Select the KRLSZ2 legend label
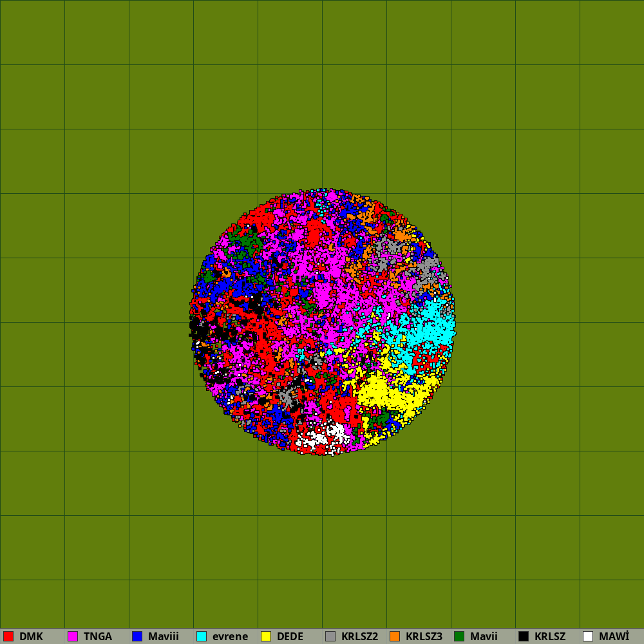Image resolution: width=644 pixels, height=644 pixels. tap(360, 636)
